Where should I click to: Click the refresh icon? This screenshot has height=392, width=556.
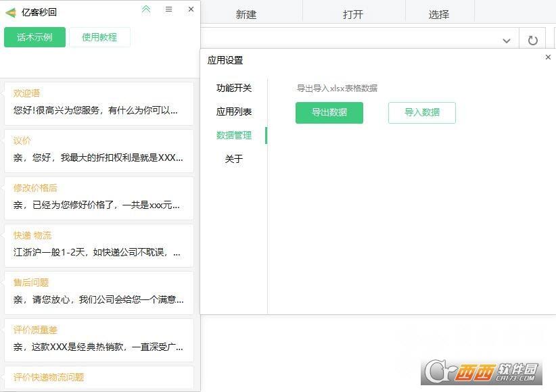coord(532,41)
